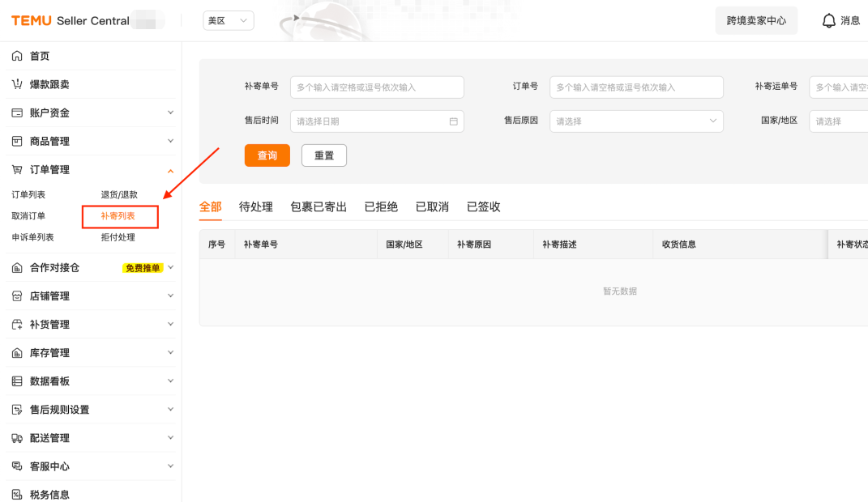Click the shopping cart icon for 爆款跟卖

click(x=17, y=84)
